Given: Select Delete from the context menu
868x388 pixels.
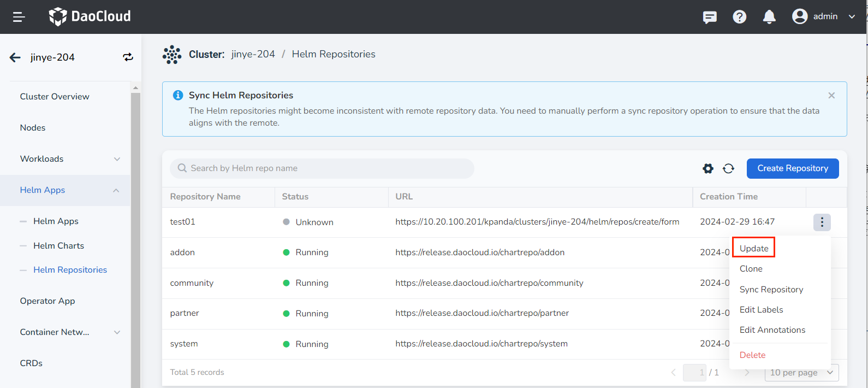Looking at the screenshot, I should pyautogui.click(x=752, y=355).
